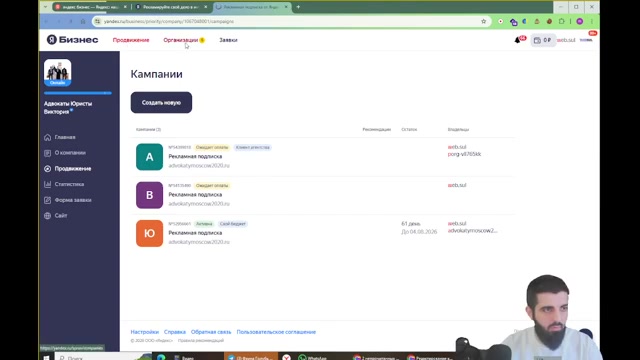Open the Пользовательское соглашение link
The width and height of the screenshot is (640, 360).
[276, 332]
